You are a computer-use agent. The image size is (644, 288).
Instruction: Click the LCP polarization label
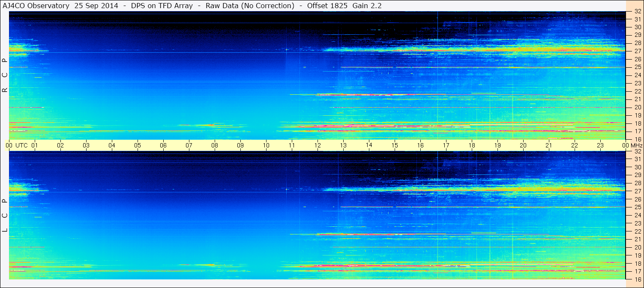point(5,215)
